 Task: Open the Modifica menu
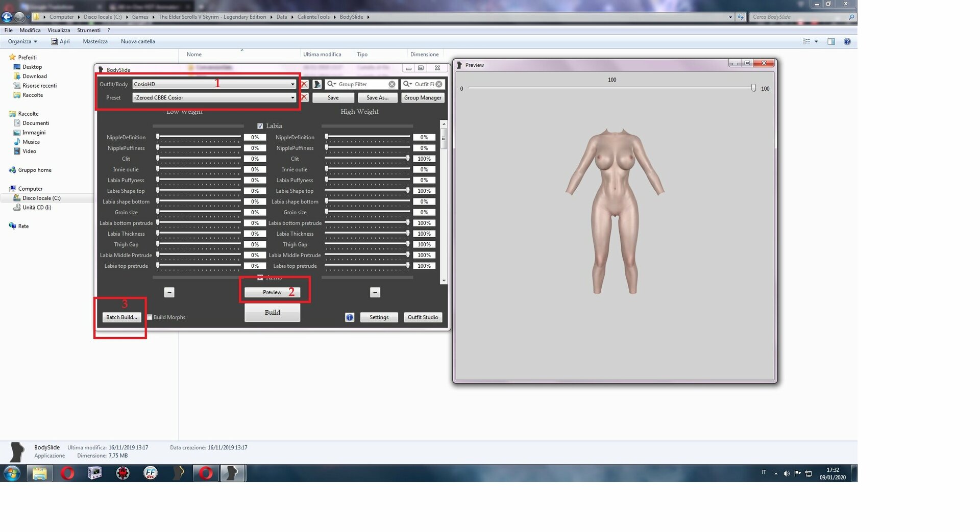[30, 30]
